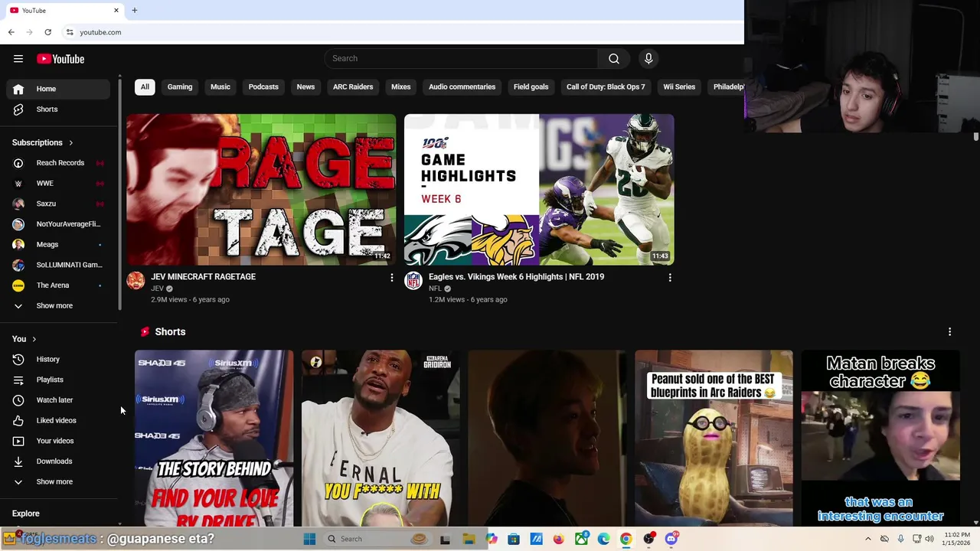The height and width of the screenshot is (551, 980).
Task: Click the search magnifier button
Action: coord(614,59)
